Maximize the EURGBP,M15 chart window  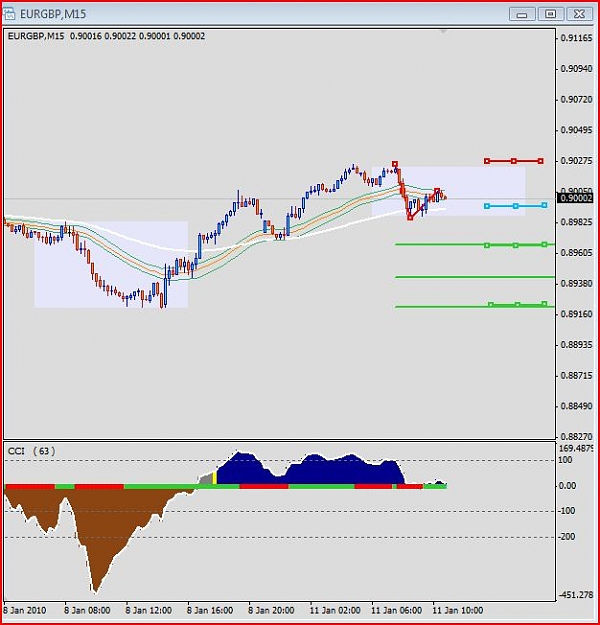tap(551, 14)
